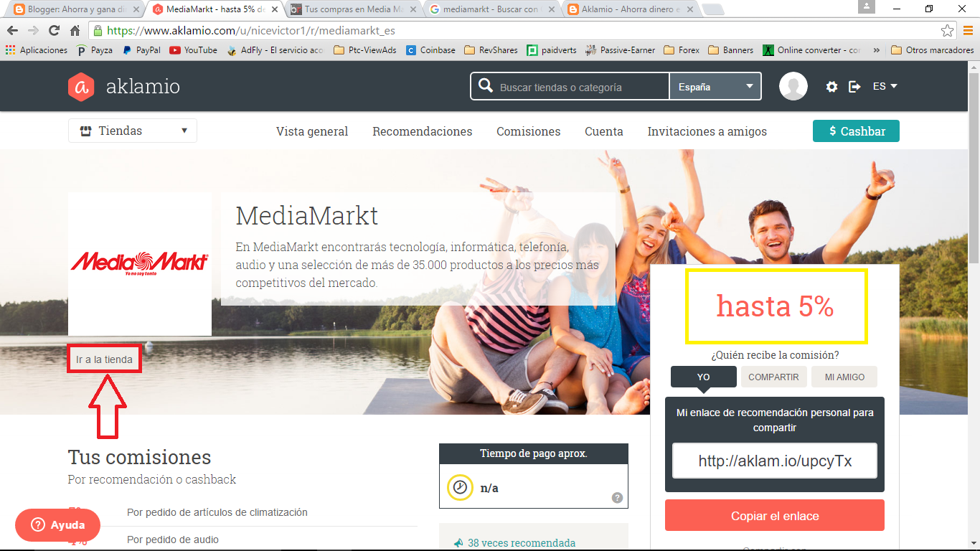
Task: Click the aklam.io referral link field
Action: (775, 461)
